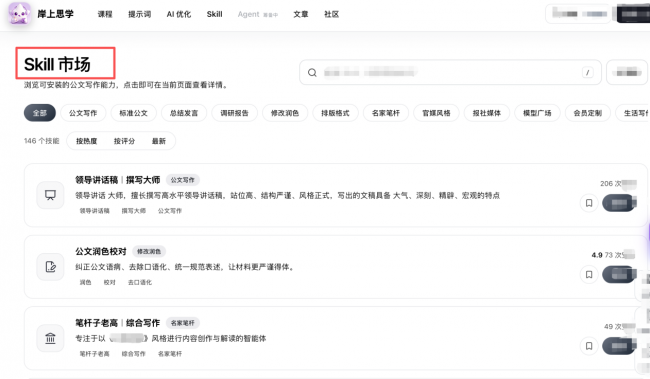
Task: Go to the Skill nav item
Action: [214, 14]
